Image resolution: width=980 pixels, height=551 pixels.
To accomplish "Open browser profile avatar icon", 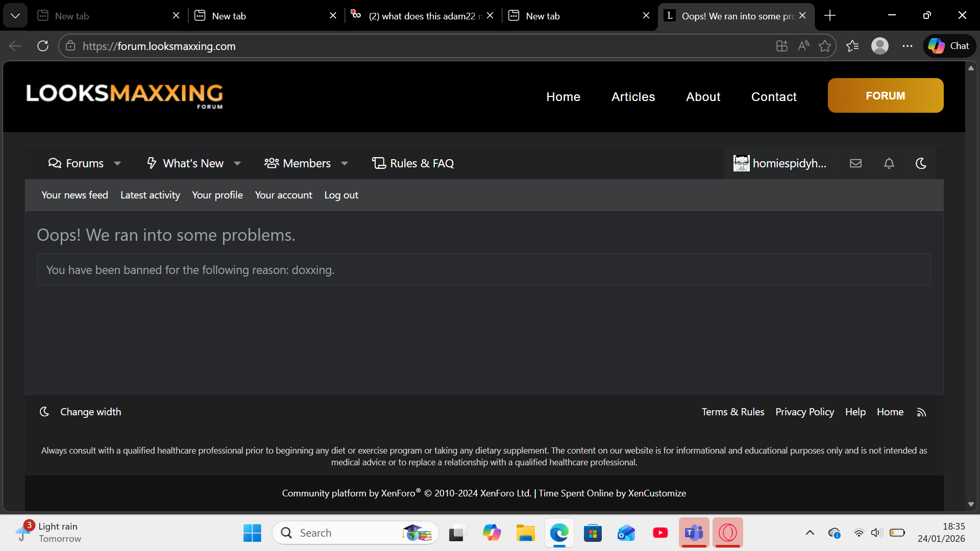I will 879,46.
